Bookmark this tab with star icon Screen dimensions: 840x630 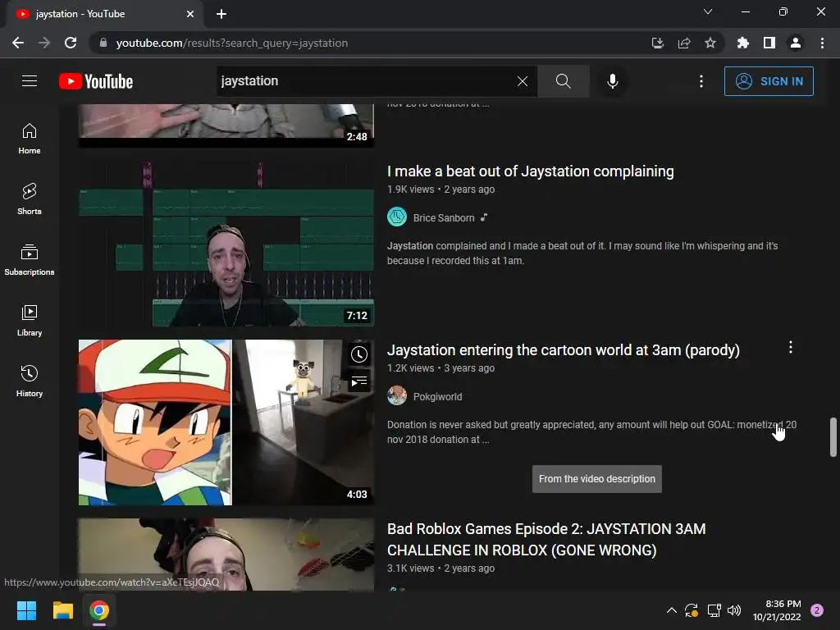(x=710, y=43)
